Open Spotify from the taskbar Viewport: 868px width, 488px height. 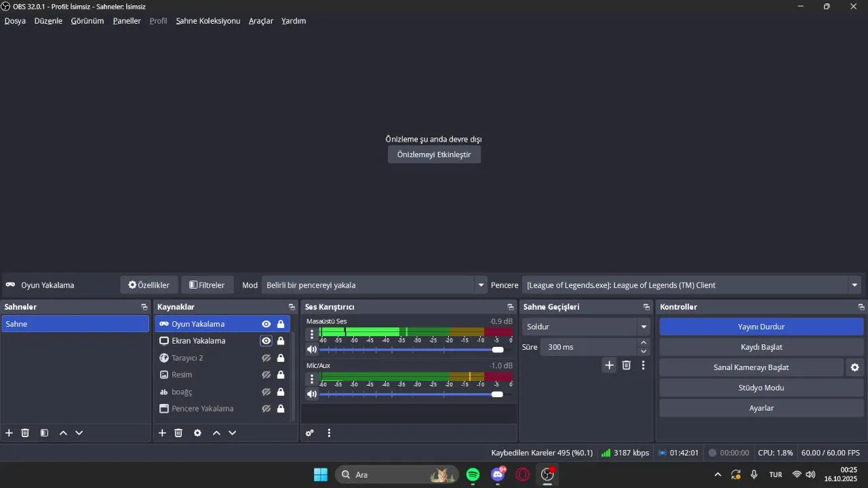tap(473, 475)
